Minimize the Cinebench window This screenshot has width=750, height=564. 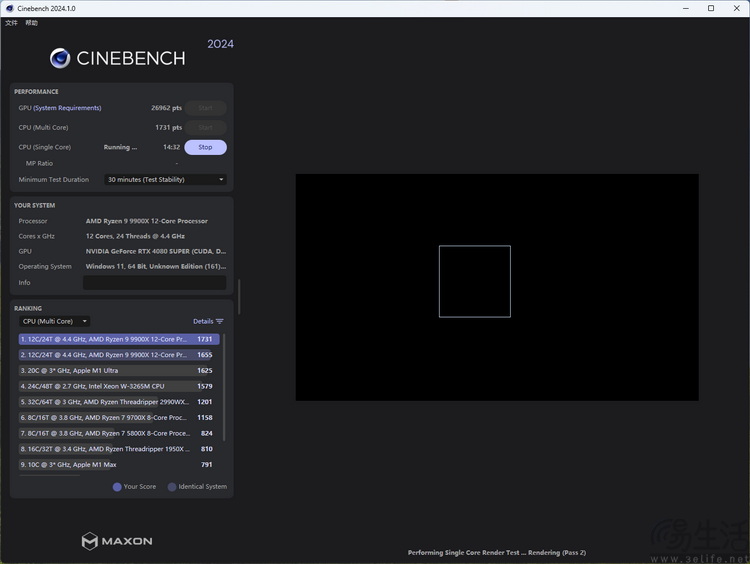(x=686, y=8)
